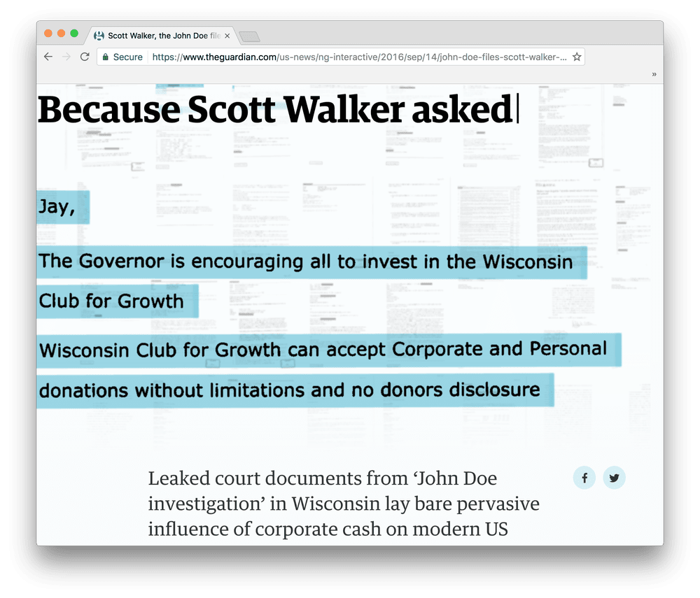The image size is (700, 598).
Task: Click 'donations without limitations and no donors disclosure'
Action: [289, 390]
